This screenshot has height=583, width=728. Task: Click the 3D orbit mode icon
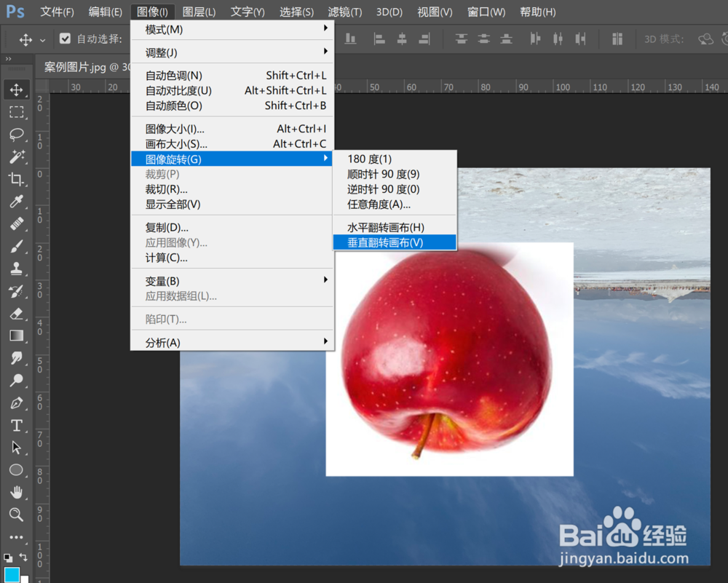click(705, 39)
